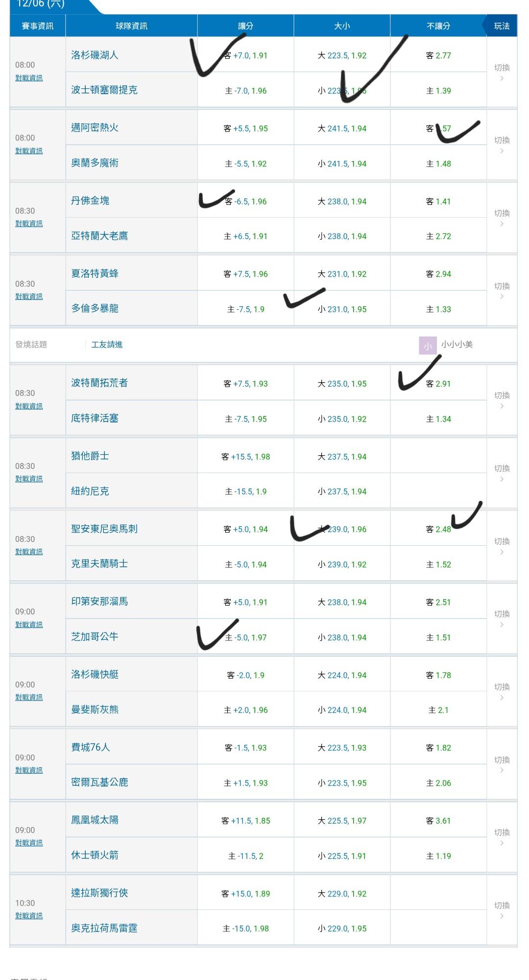Viewport: 529px width, 980px height.
Task: Select the 讓分 column header
Action: pyautogui.click(x=245, y=26)
